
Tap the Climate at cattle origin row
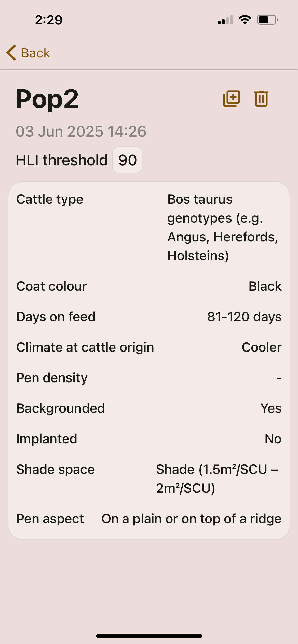[x=149, y=347]
